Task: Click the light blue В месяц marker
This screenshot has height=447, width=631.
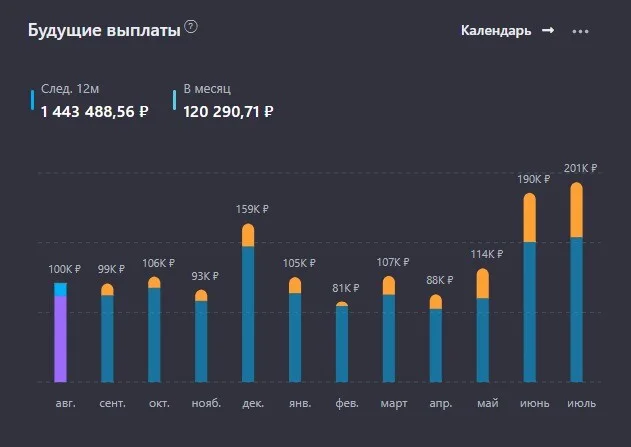Action: click(x=174, y=100)
